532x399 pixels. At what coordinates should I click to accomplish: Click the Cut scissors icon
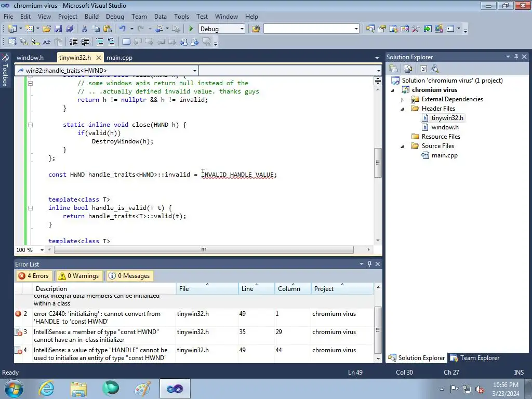coord(85,29)
